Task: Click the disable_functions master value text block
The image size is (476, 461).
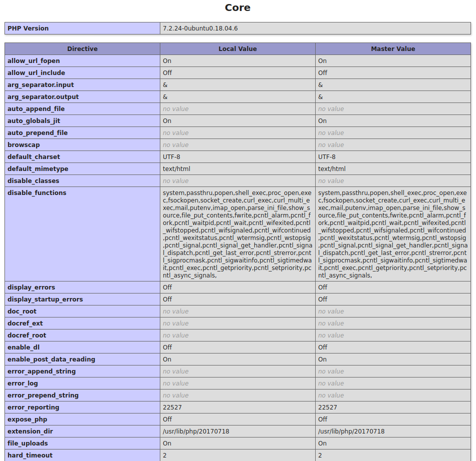Action: pyautogui.click(x=393, y=234)
